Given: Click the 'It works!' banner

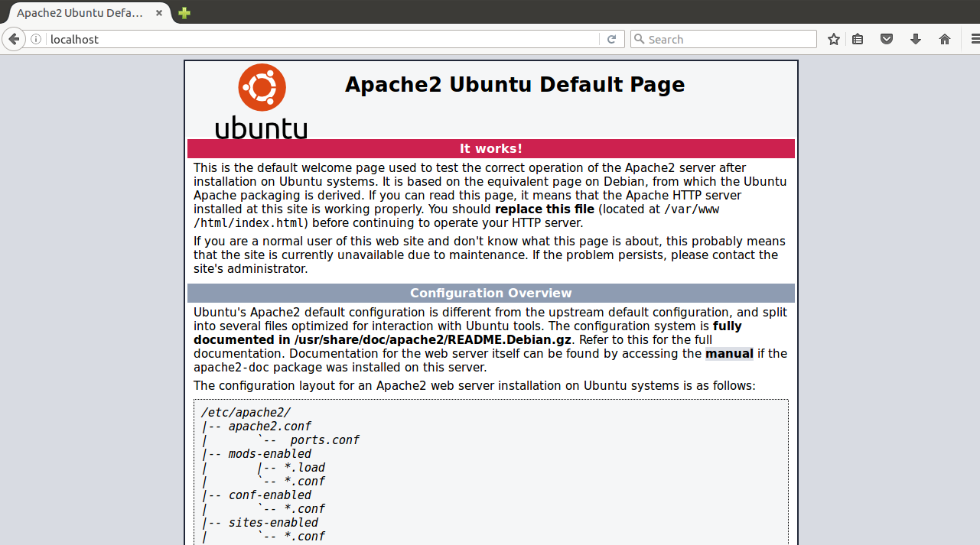Looking at the screenshot, I should [x=491, y=148].
